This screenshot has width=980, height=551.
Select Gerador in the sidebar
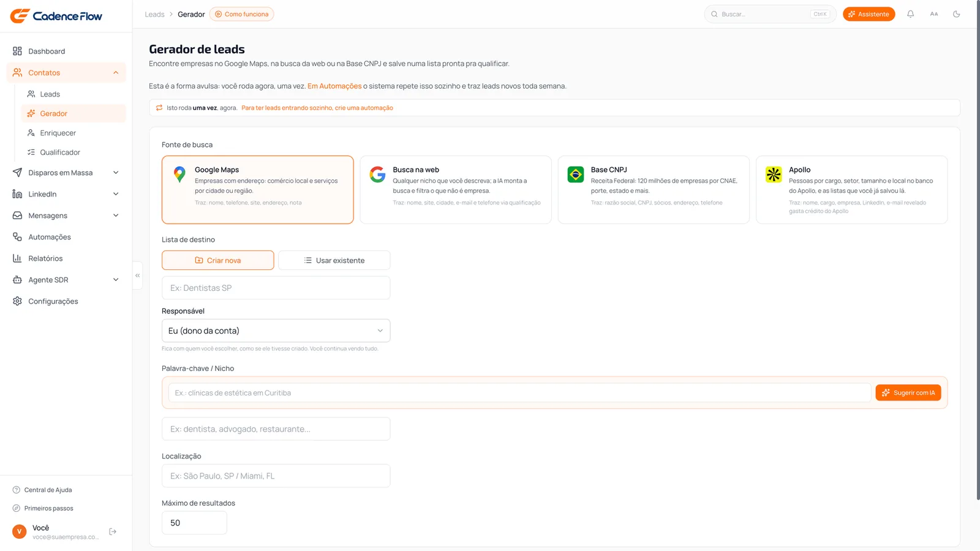73,113
